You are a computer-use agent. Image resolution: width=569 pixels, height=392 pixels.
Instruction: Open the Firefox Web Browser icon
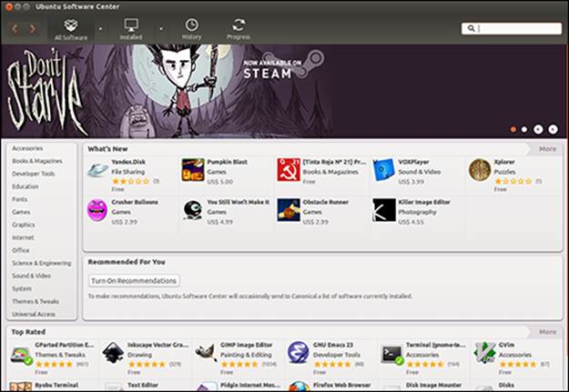pos(299,387)
